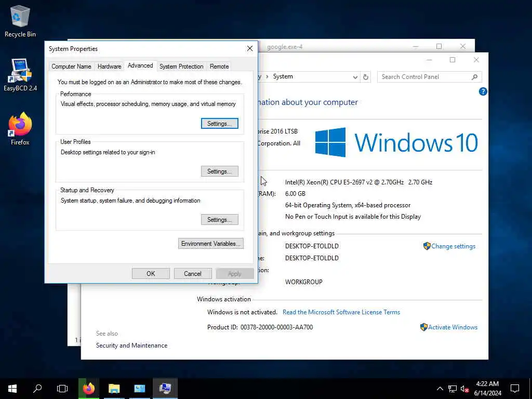Open the Action Center notifications icon
The width and height of the screenshot is (532, 399).
click(x=515, y=389)
